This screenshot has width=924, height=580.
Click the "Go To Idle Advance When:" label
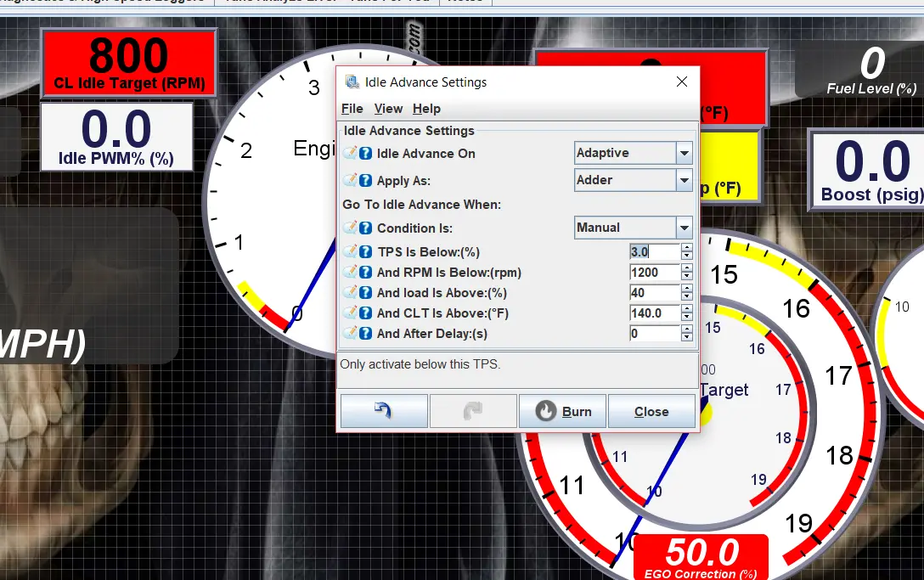point(421,205)
